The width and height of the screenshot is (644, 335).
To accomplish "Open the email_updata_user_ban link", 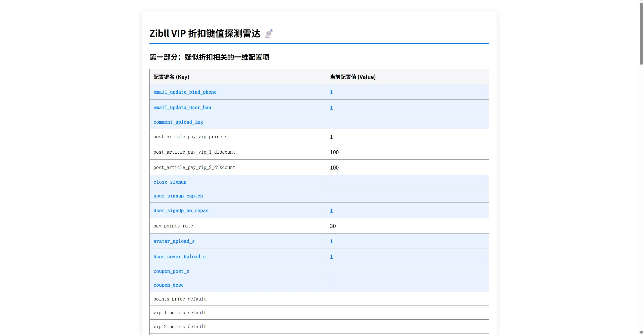I will (x=182, y=107).
